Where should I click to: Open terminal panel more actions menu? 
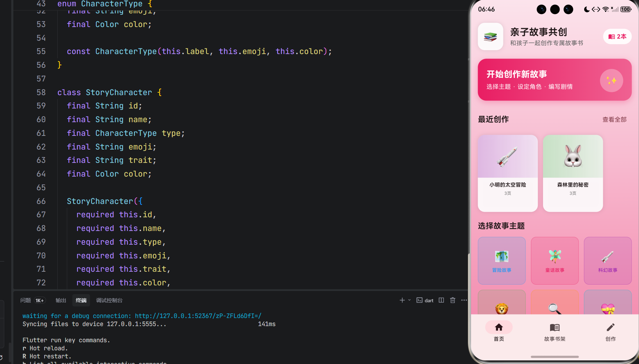(x=464, y=300)
